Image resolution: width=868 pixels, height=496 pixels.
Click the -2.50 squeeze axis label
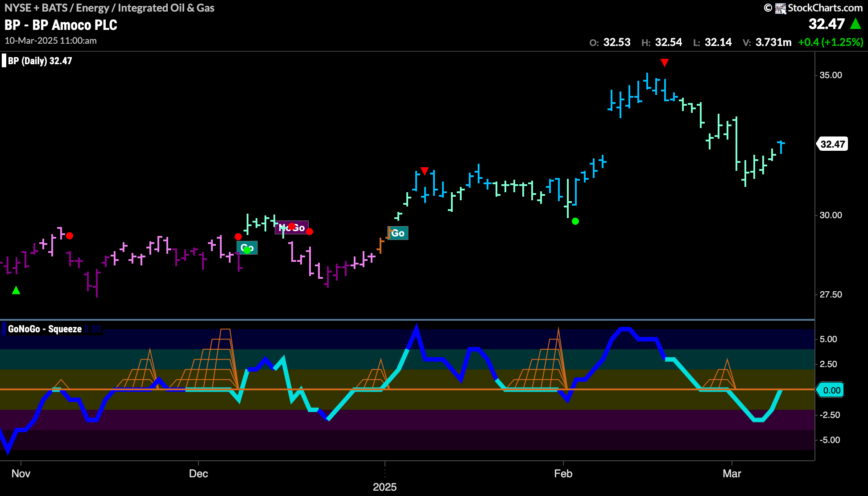pyautogui.click(x=830, y=415)
